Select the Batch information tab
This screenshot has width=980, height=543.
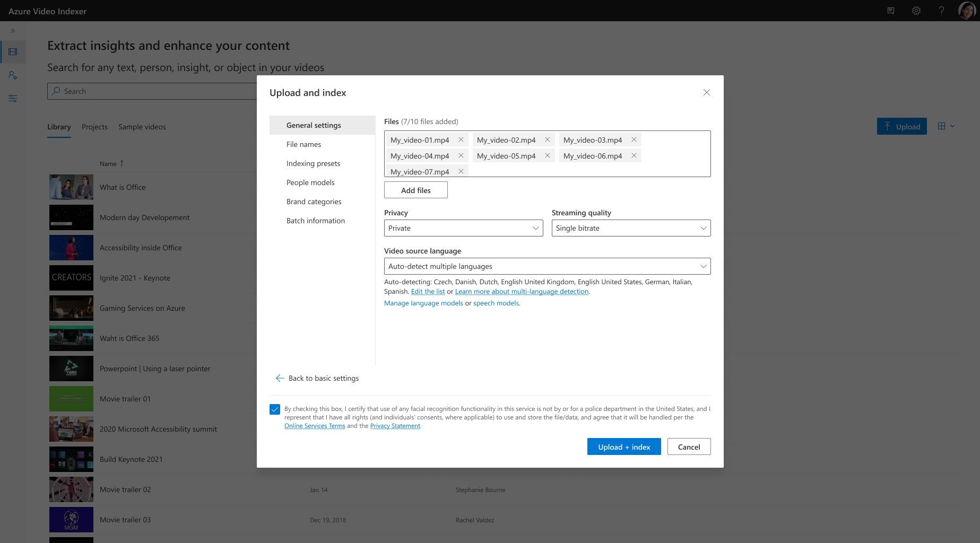(x=322, y=221)
